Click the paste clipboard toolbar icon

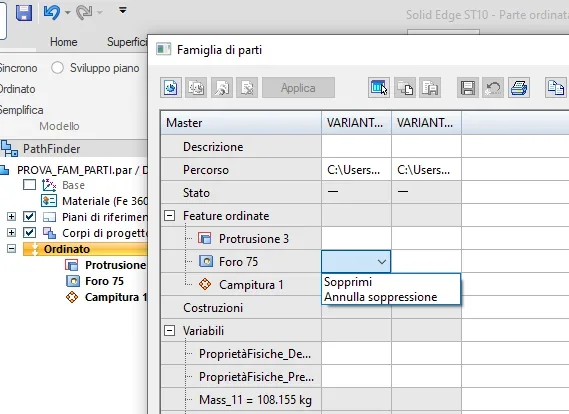(430, 87)
